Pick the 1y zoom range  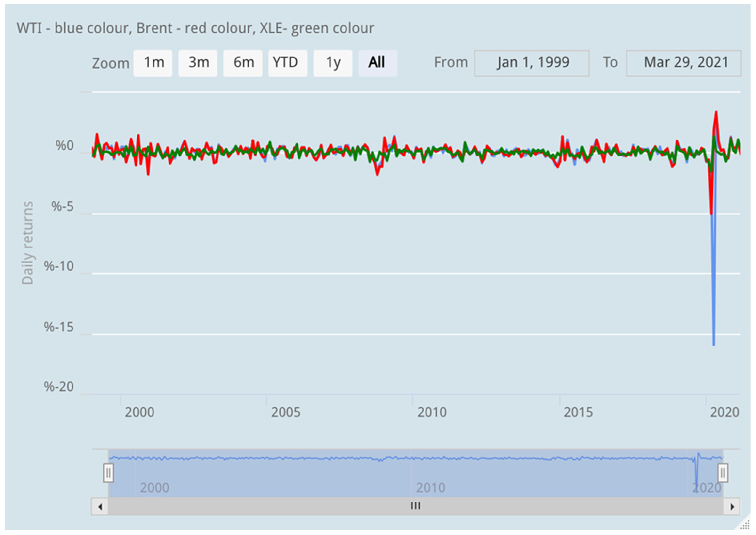tap(333, 63)
